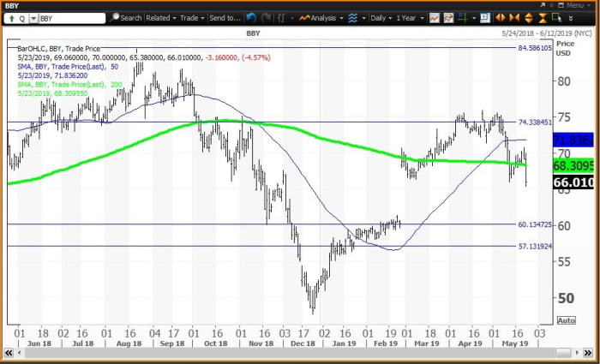This screenshot has height=364, width=600.
Task: Open the Related menu
Action: [x=161, y=18]
